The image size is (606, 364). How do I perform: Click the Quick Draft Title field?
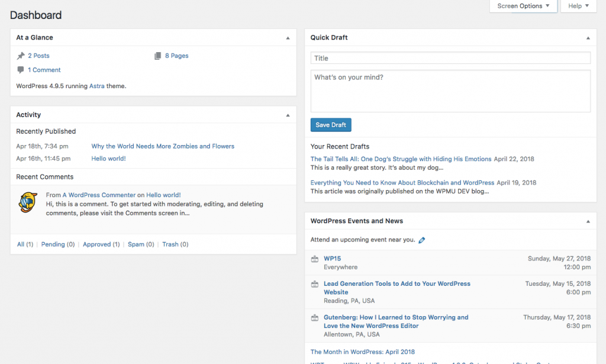pyautogui.click(x=450, y=58)
